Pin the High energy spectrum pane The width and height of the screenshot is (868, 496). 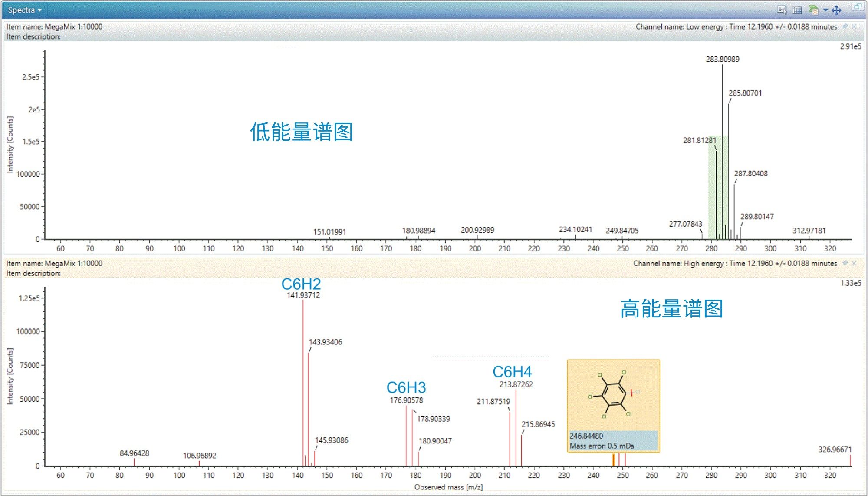845,263
